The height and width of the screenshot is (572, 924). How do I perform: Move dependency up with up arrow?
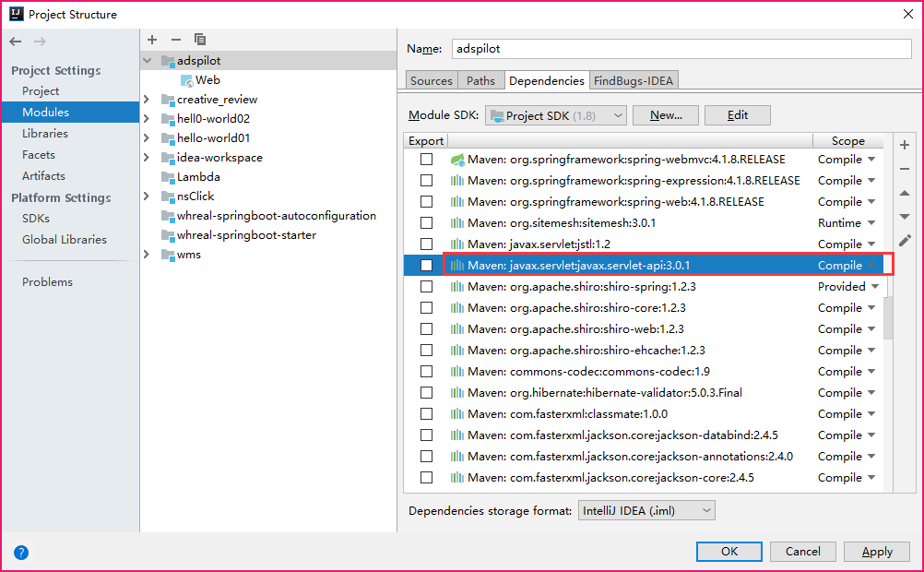pyautogui.click(x=905, y=193)
